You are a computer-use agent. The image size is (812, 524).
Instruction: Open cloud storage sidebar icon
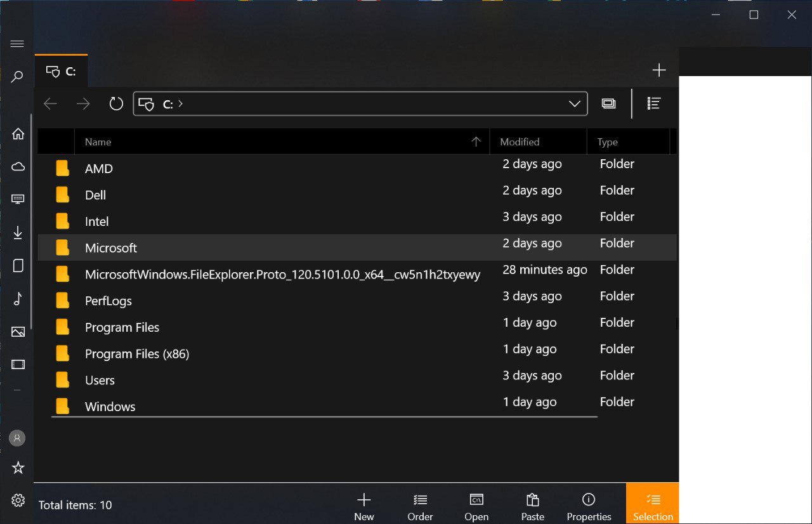(18, 167)
